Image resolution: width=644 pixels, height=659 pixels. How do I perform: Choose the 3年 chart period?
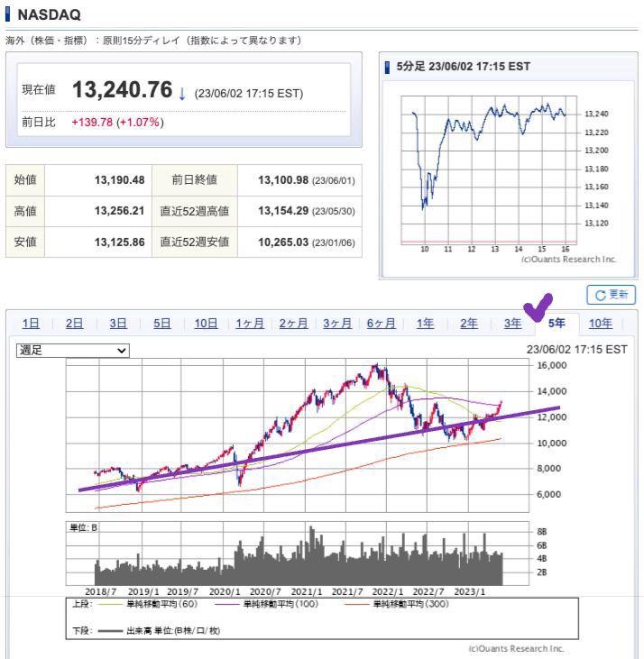point(512,324)
